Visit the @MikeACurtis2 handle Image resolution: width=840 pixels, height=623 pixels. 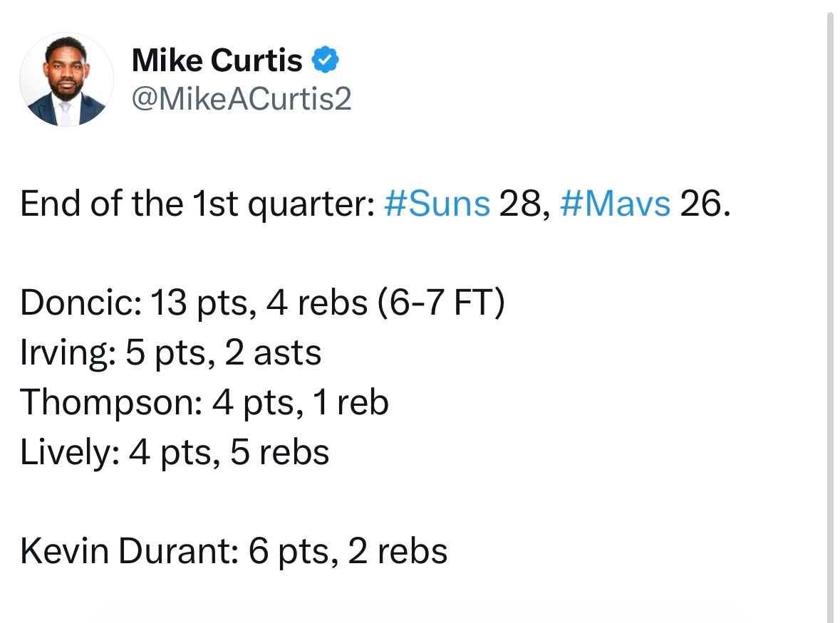(x=242, y=99)
